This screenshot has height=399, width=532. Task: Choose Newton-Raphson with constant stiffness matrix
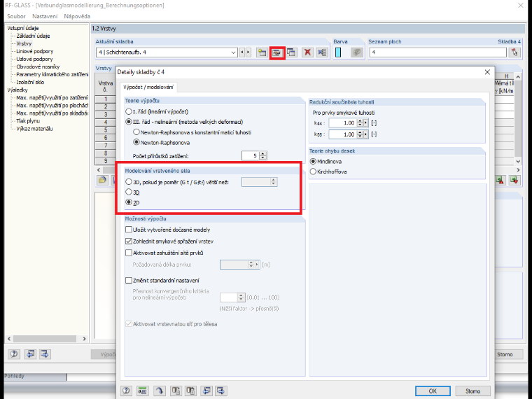136,132
